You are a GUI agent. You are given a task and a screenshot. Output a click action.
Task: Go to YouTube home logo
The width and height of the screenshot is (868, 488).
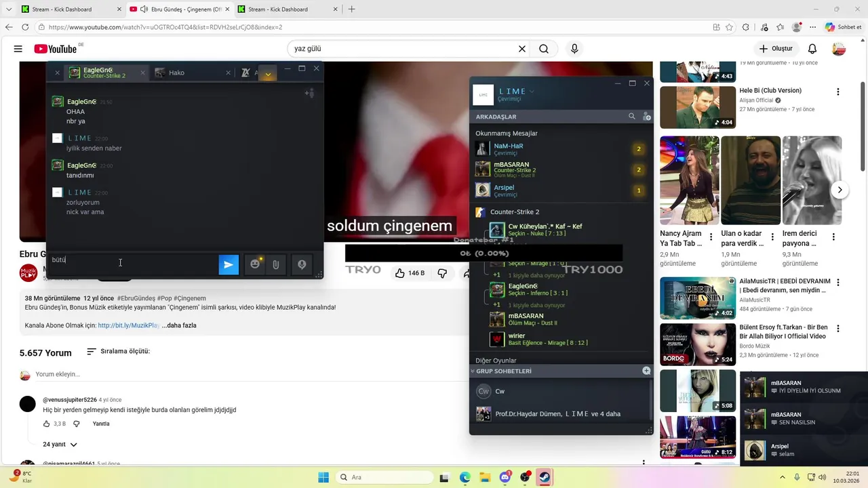pos(56,49)
